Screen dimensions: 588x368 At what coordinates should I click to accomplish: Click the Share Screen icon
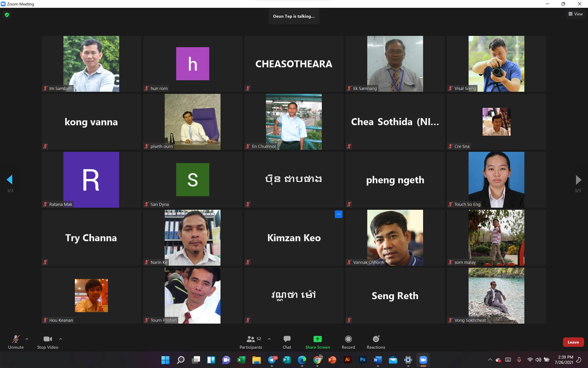(x=317, y=339)
